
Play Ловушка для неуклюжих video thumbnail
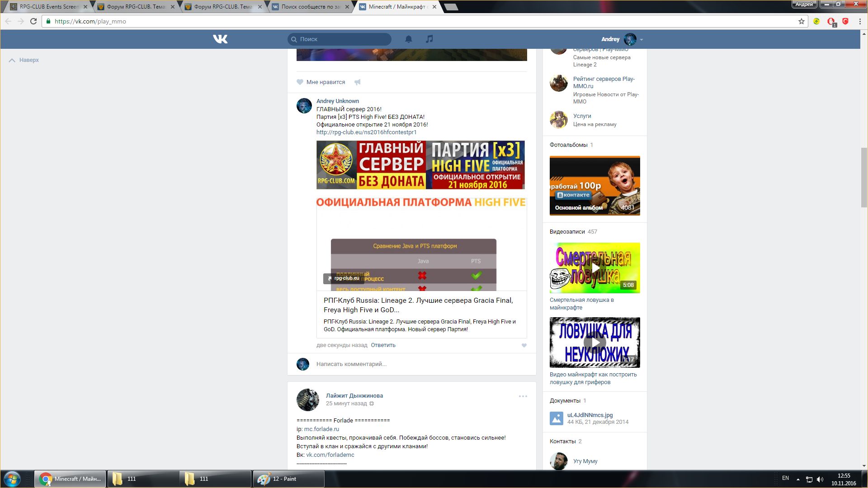click(594, 343)
